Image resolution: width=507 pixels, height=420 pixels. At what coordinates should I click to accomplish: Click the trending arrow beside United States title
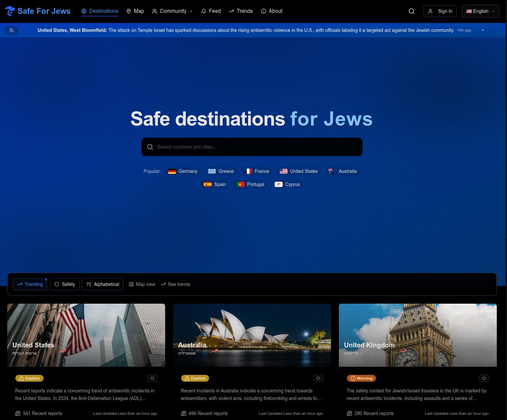pyautogui.click(x=63, y=351)
